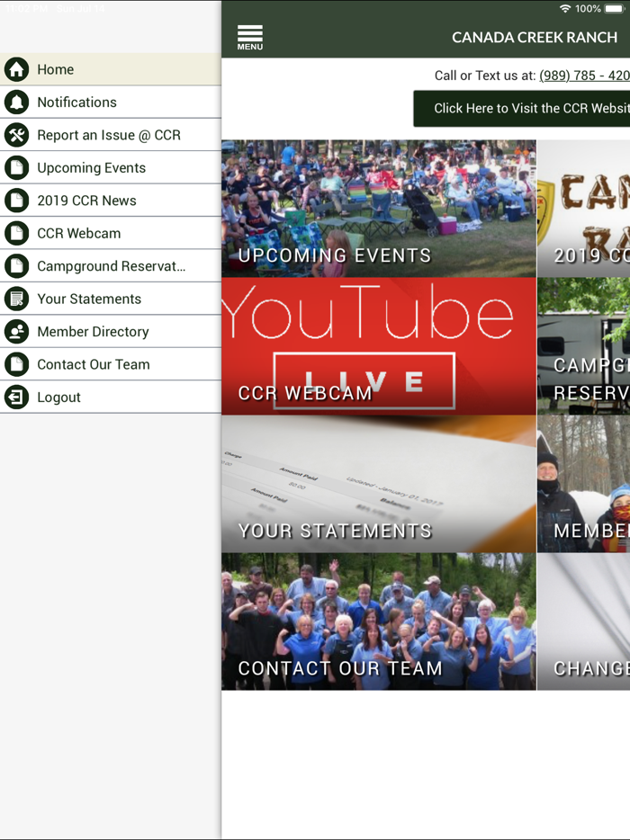This screenshot has height=840, width=630.
Task: Click the (989) 785 phone number link
Action: click(584, 76)
